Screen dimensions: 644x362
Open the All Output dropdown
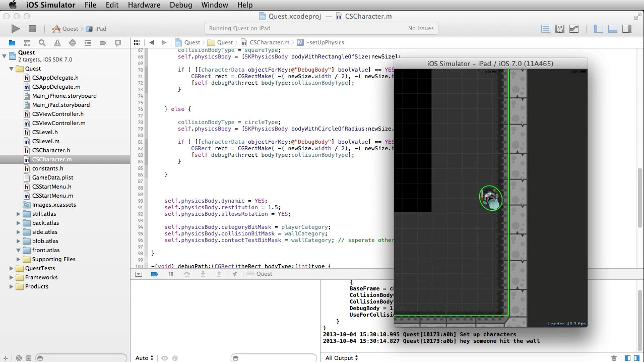point(342,358)
